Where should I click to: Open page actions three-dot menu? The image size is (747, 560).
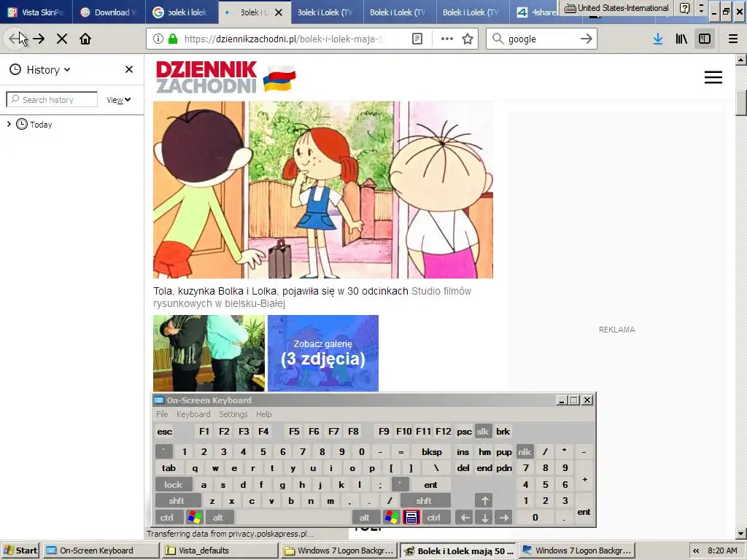pyautogui.click(x=447, y=39)
